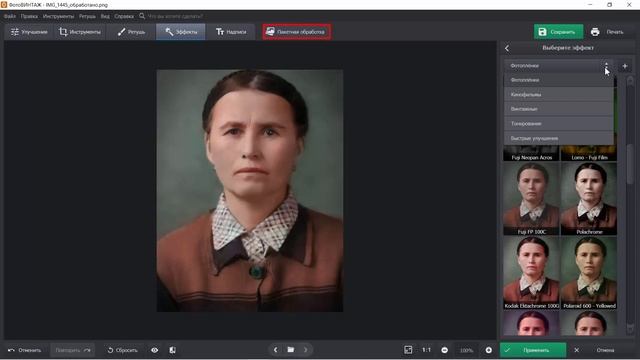Open the Файл menu
640x360 pixels.
10,16
